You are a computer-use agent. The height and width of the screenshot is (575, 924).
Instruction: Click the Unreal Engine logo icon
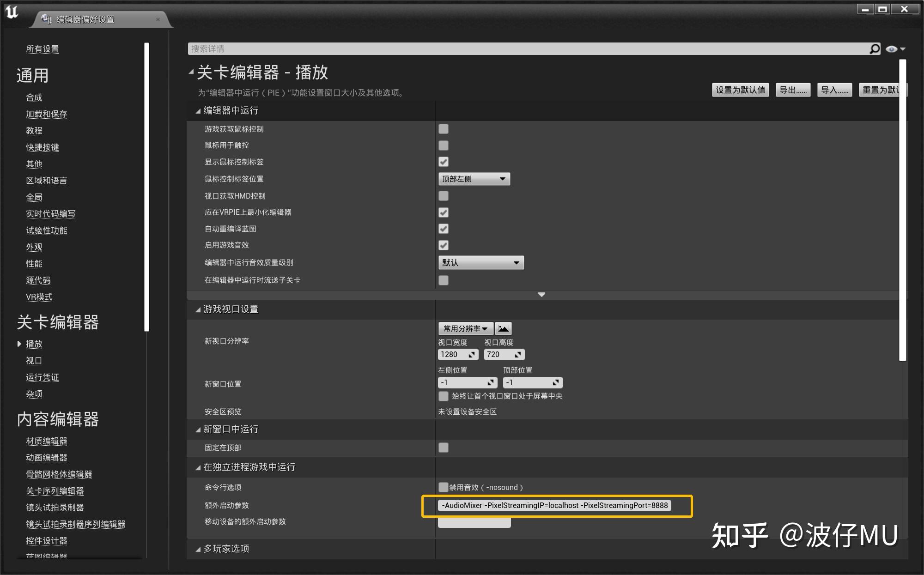tap(12, 12)
